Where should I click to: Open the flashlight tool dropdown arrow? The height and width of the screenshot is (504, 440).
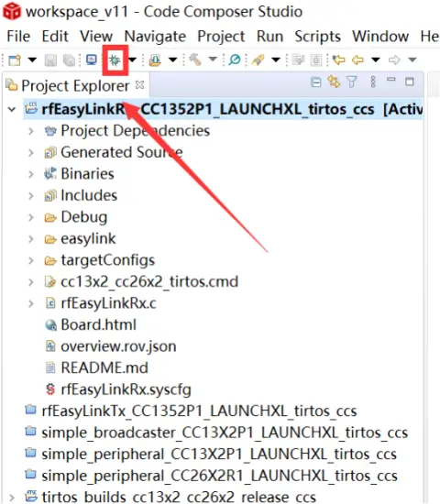[x=276, y=60]
